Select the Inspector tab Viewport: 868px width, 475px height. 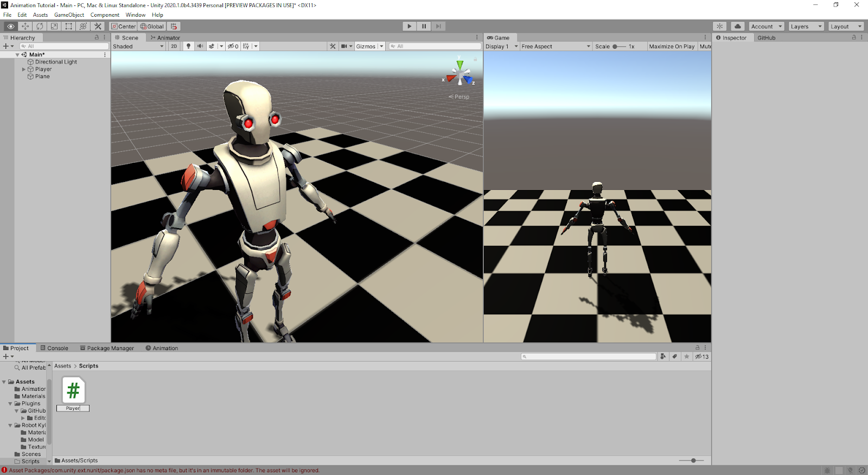coord(732,37)
